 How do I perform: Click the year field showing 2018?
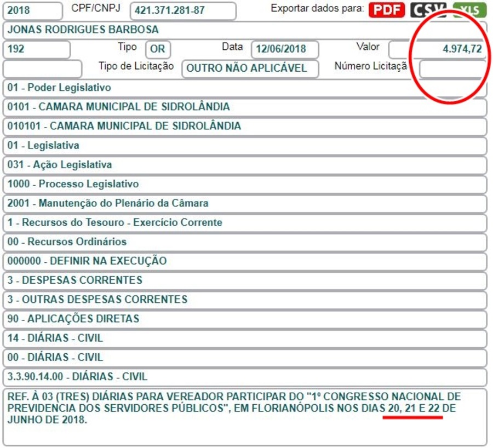[x=32, y=10]
